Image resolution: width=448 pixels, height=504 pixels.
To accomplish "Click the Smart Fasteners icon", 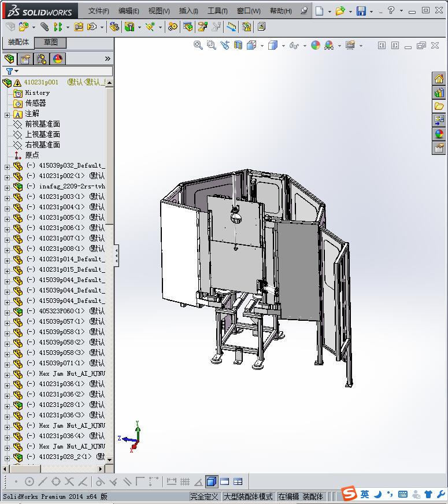I will coord(79,27).
